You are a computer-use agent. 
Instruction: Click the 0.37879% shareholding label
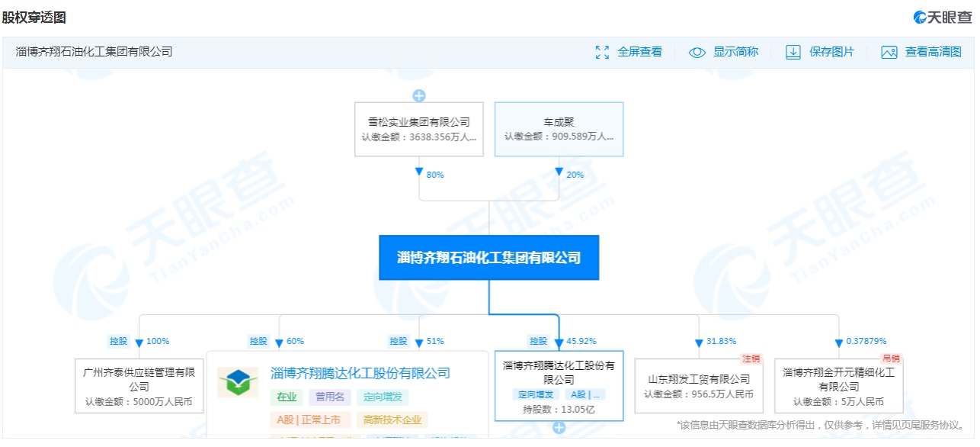[866, 341]
